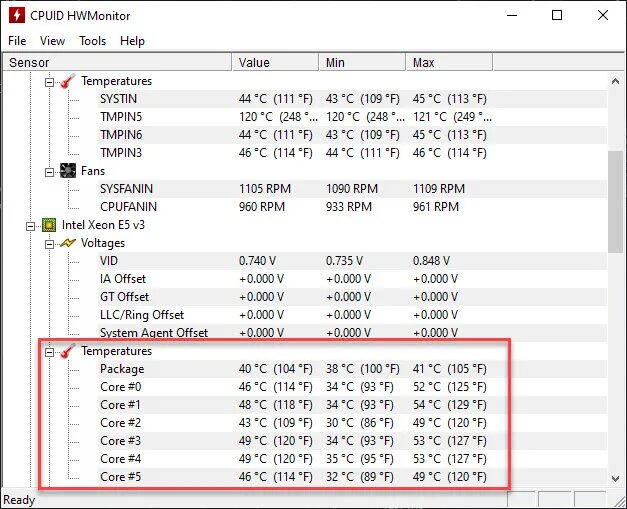Collapse the CPU Temperatures node below Voltages
627x509 pixels.
[x=49, y=352]
